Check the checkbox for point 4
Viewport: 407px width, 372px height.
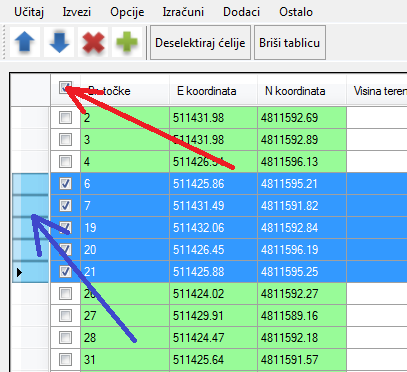[x=65, y=162]
